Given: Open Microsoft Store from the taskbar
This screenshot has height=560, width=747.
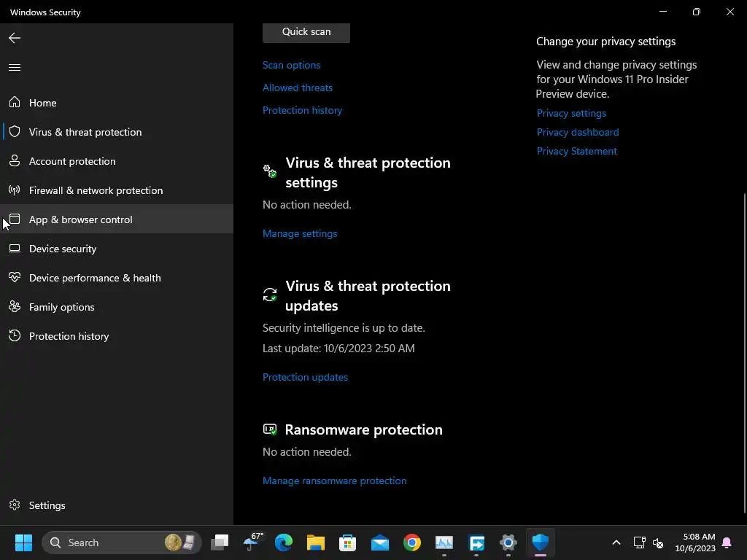Looking at the screenshot, I should 348,542.
